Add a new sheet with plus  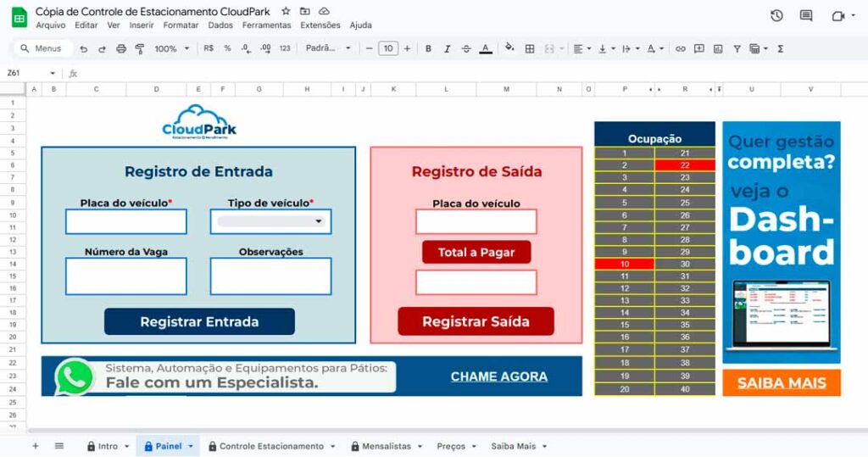click(x=36, y=446)
